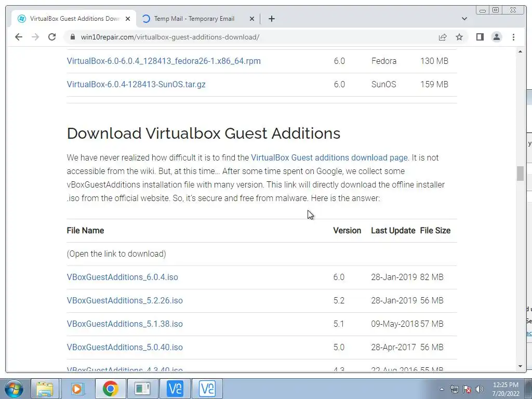Viewport: 532px width, 399px height.
Task: Click the Version column header
Action: [347, 230]
